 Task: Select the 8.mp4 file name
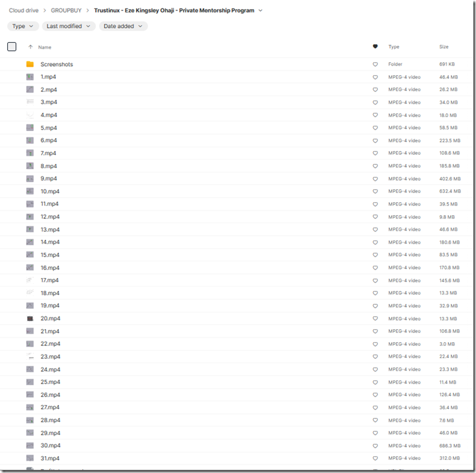coord(49,166)
